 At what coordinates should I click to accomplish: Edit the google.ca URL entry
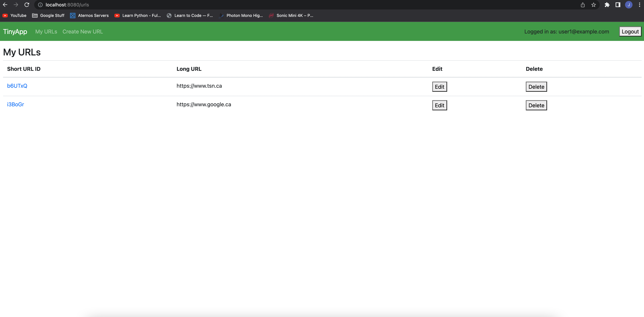(439, 105)
